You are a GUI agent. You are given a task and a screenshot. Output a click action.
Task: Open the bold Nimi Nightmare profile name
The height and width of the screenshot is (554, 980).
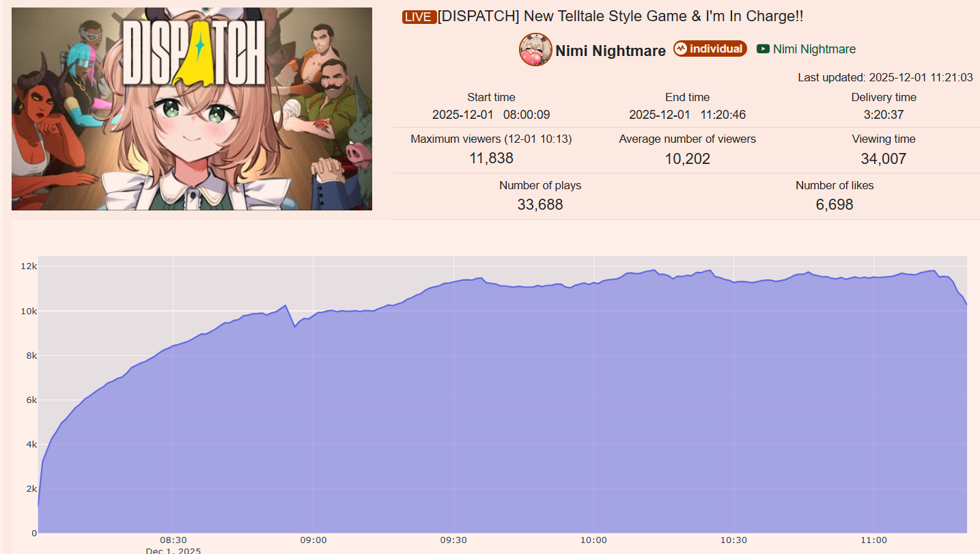click(611, 51)
